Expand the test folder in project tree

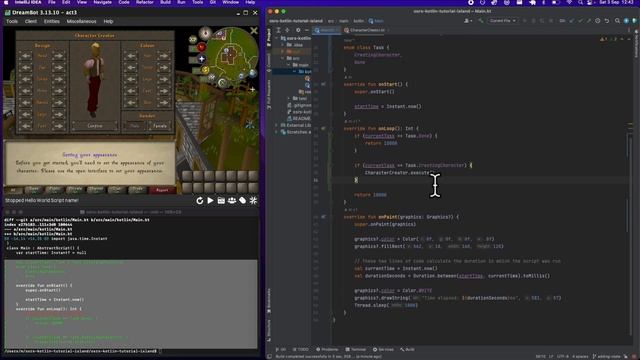click(289, 98)
